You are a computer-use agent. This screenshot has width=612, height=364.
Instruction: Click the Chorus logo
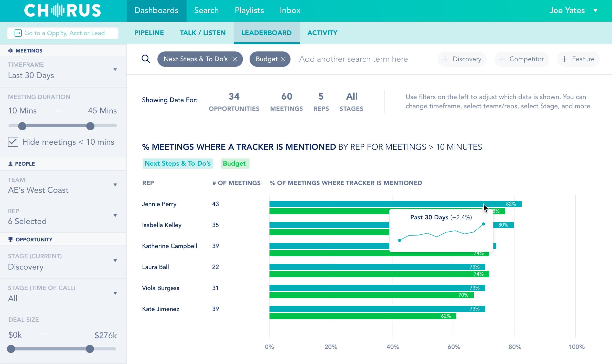(62, 10)
